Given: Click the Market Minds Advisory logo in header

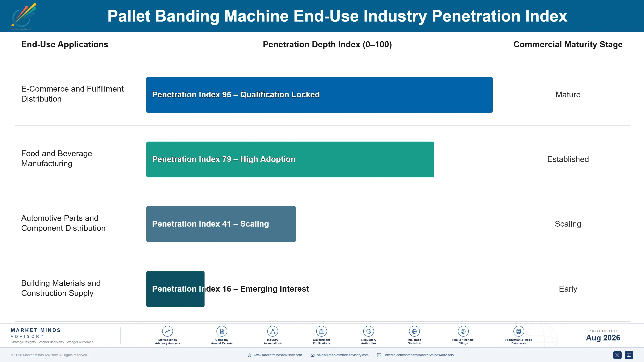Looking at the screenshot, I should pyautogui.click(x=23, y=16).
